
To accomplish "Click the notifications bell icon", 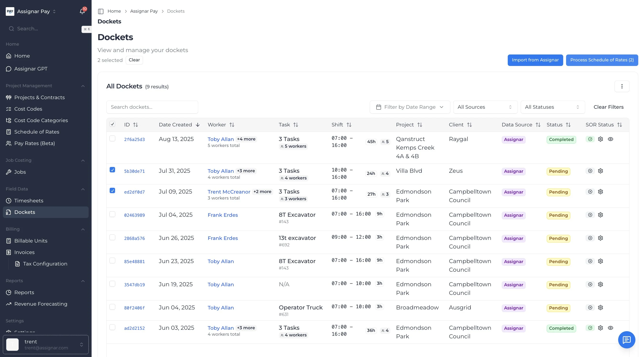I will pos(82,11).
